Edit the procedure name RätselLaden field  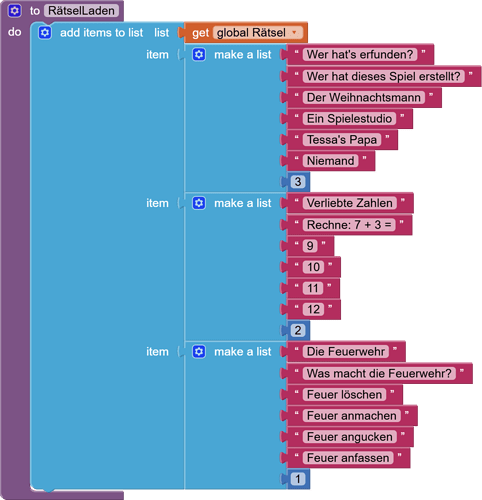81,11
